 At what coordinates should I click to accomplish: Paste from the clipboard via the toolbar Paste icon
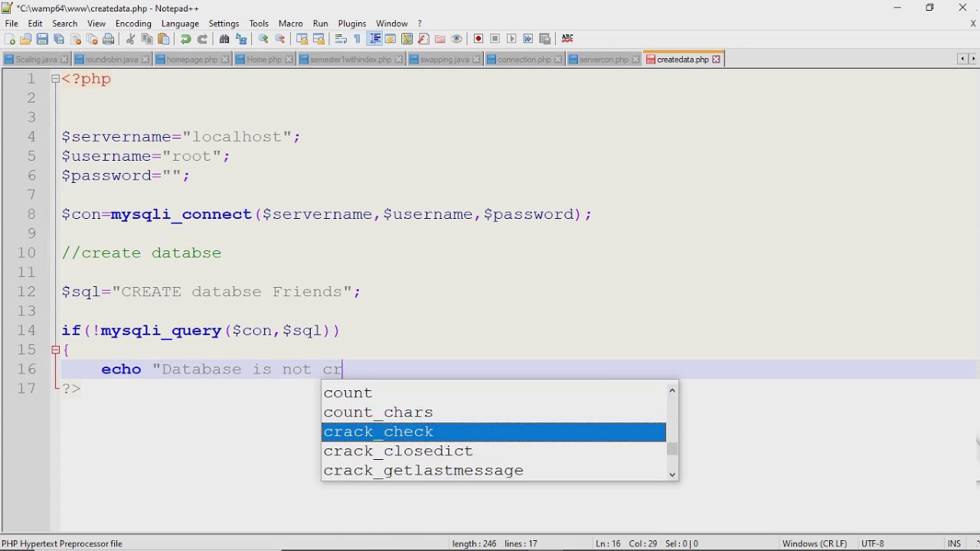coord(163,39)
